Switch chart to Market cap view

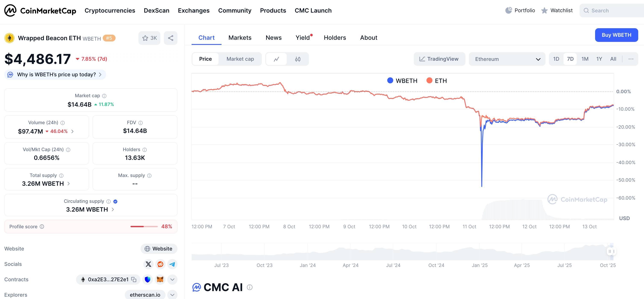[240, 59]
